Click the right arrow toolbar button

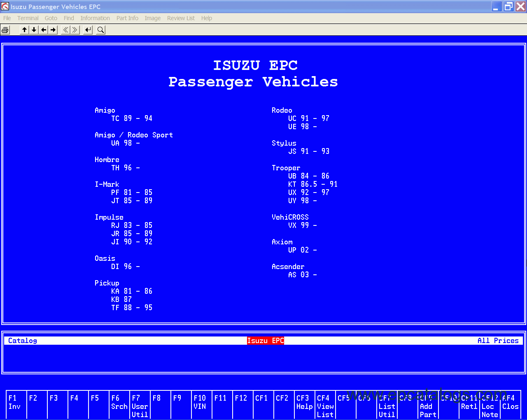(53, 30)
